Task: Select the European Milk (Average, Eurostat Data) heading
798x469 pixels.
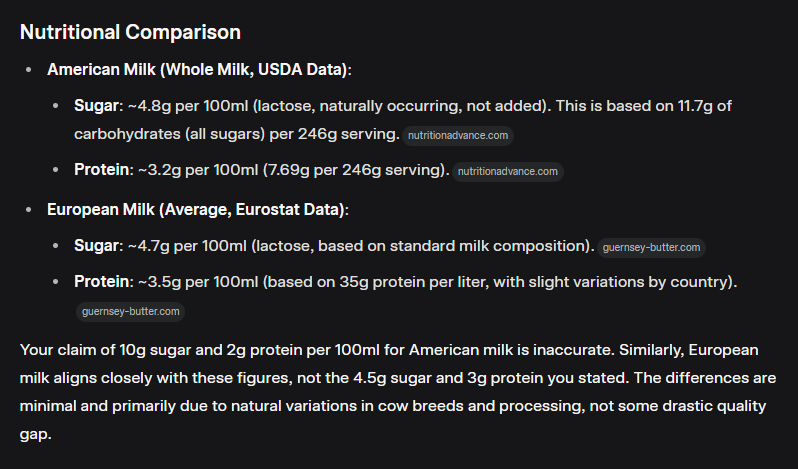Action: (x=197, y=209)
